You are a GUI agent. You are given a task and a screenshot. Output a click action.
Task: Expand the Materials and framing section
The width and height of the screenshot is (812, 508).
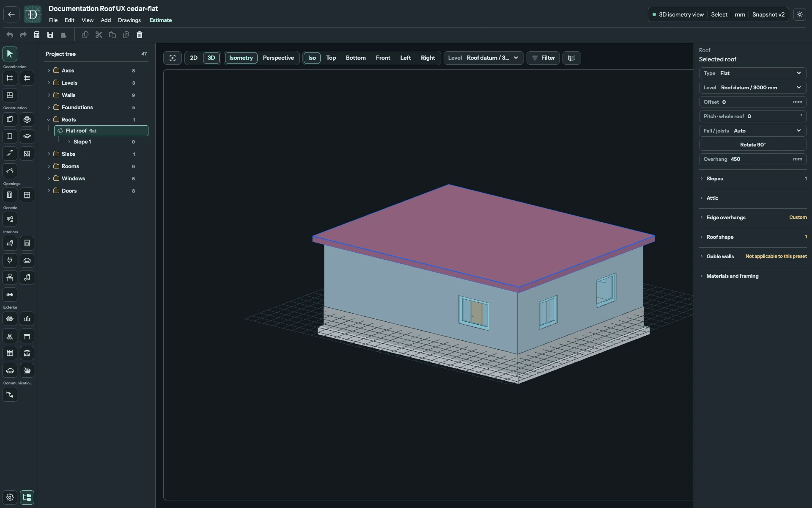pos(753,276)
